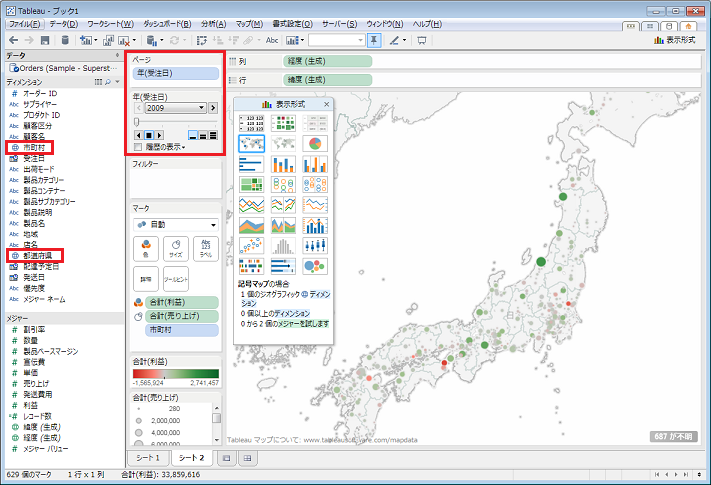
Task: Click play backward playback button
Action: [x=139, y=135]
